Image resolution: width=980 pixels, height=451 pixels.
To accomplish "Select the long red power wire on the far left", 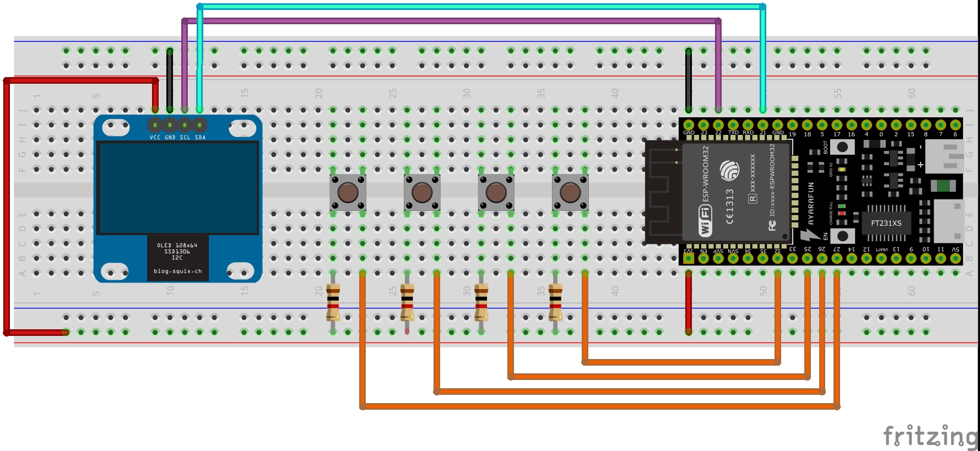I will [x=7, y=207].
